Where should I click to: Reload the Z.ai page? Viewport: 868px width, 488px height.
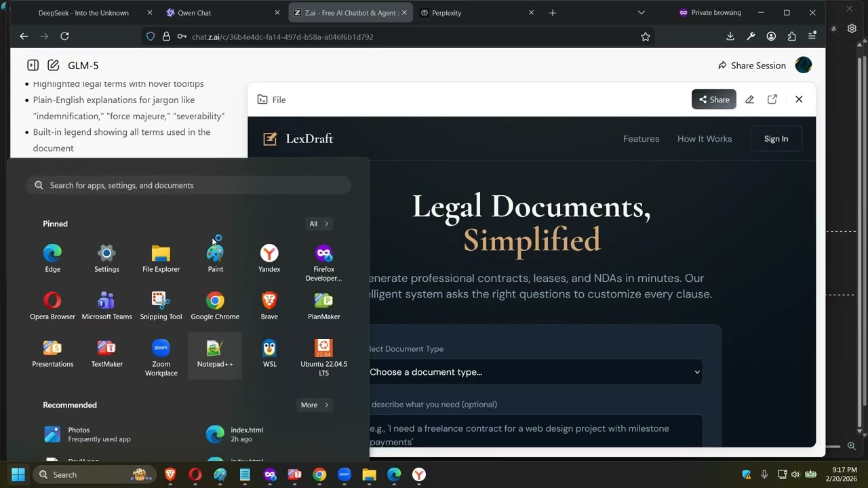[64, 37]
